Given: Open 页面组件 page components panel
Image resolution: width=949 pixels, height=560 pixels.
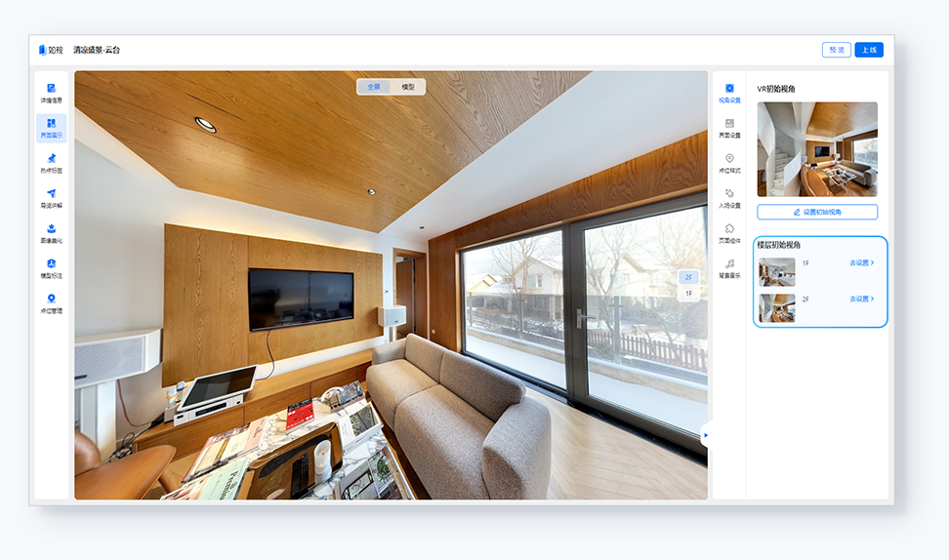Looking at the screenshot, I should 729,233.
